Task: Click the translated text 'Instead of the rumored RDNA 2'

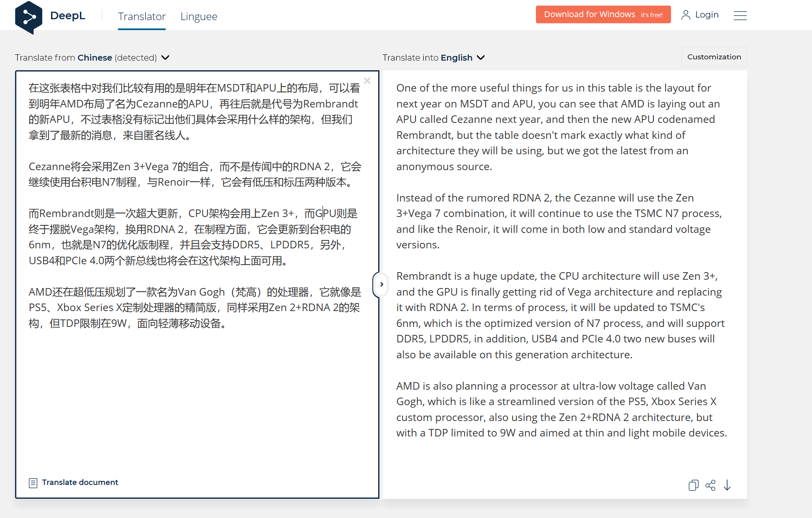Action: click(x=474, y=198)
